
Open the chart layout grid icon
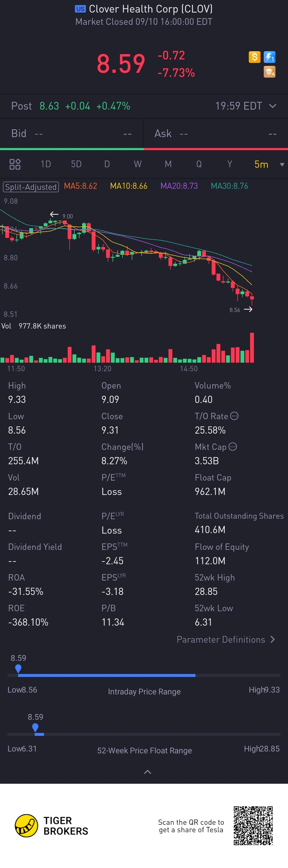pyautogui.click(x=15, y=164)
